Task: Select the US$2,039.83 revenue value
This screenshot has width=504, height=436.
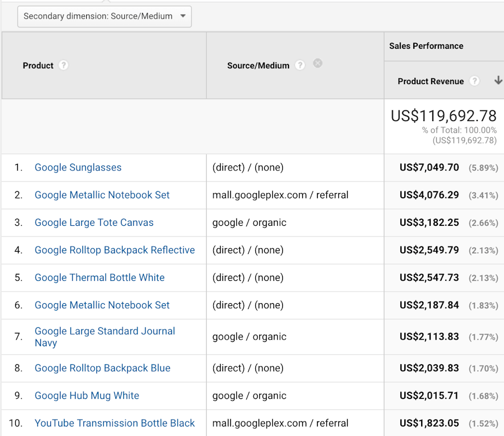Action: (429, 368)
